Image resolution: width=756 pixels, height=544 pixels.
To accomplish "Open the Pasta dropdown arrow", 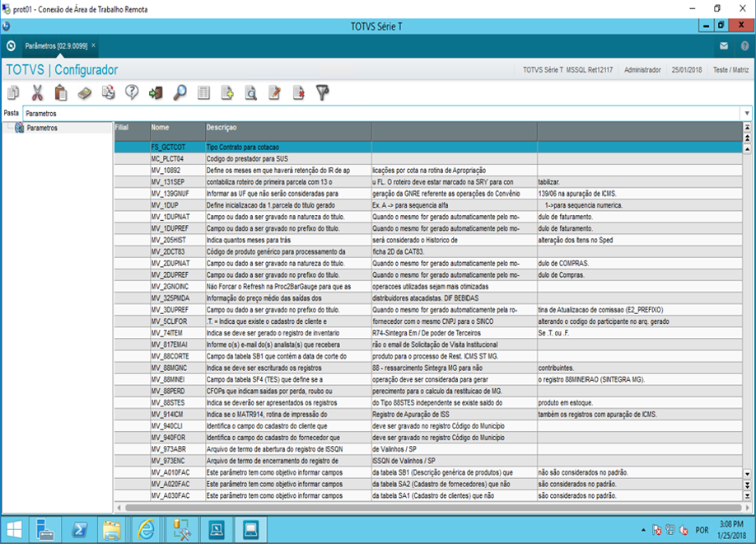I will click(747, 113).
